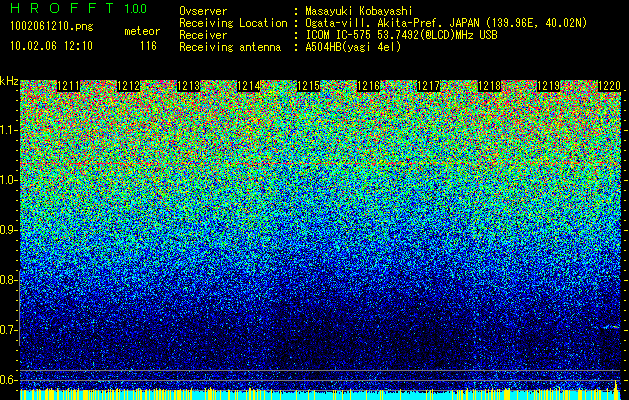The image size is (629, 400).
Task: Click the filename 1002061210.png
Action: [52, 27]
